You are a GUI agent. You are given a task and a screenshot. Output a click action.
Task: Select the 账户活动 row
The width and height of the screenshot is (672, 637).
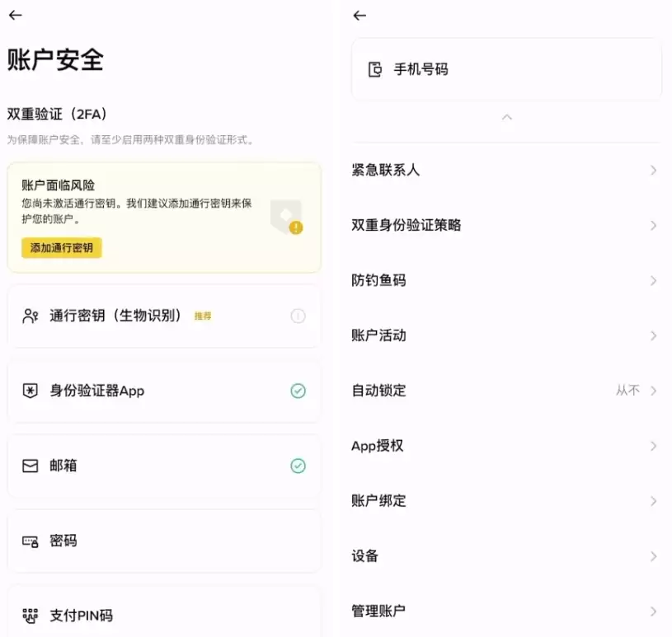click(x=506, y=335)
